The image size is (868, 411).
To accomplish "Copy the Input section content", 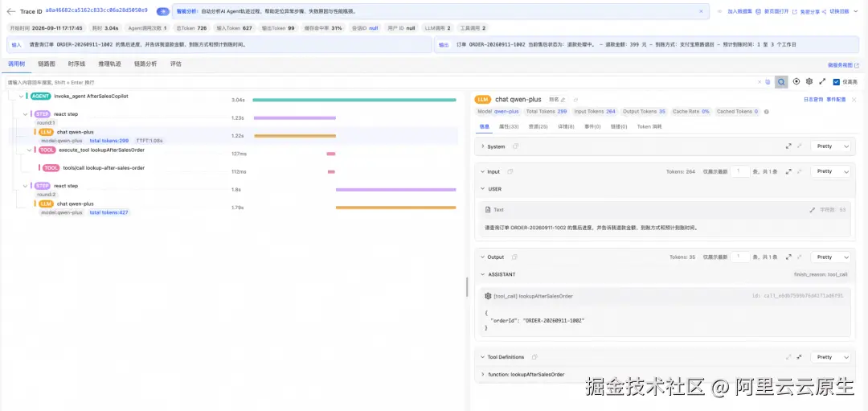I will (x=510, y=171).
